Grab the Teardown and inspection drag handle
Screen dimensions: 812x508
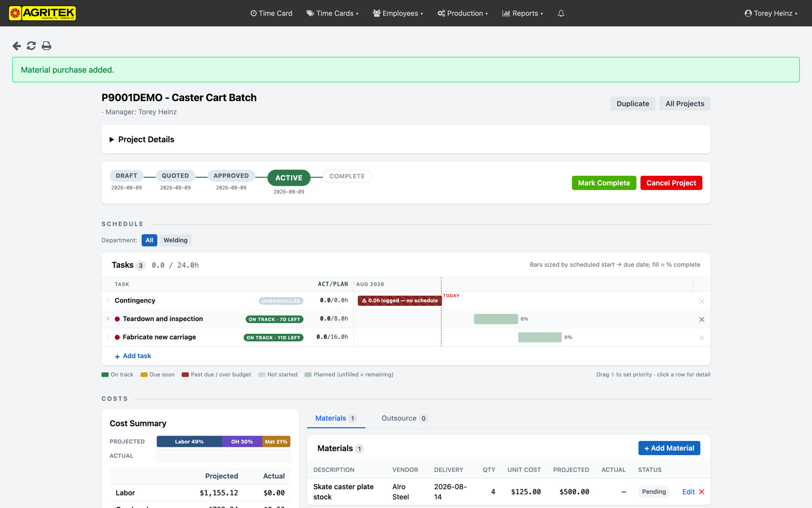click(x=108, y=319)
